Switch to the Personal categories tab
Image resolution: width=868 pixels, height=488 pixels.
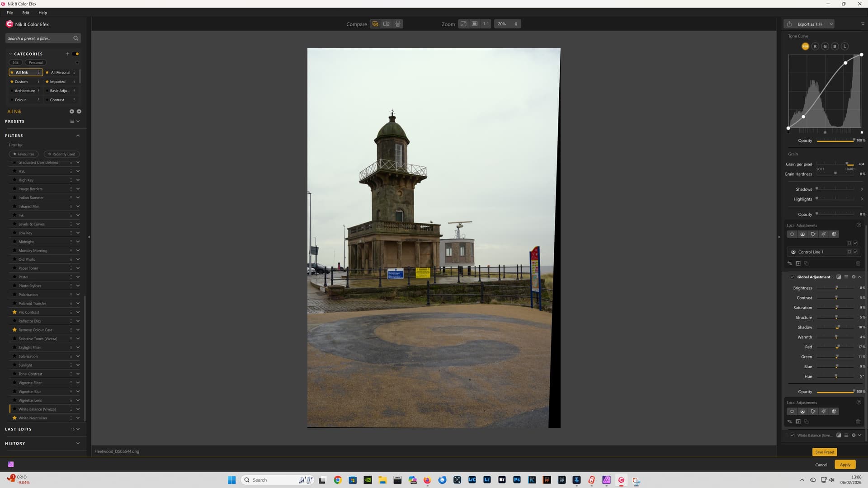[x=36, y=63]
